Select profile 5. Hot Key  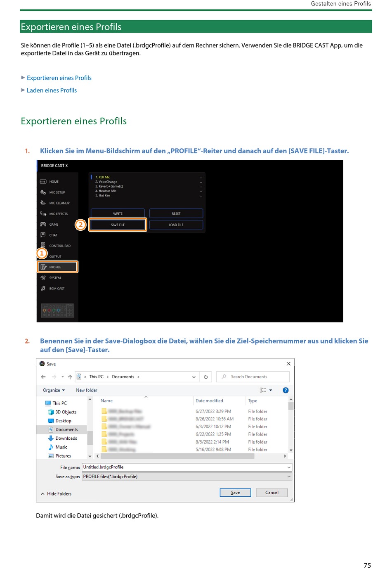pos(103,195)
